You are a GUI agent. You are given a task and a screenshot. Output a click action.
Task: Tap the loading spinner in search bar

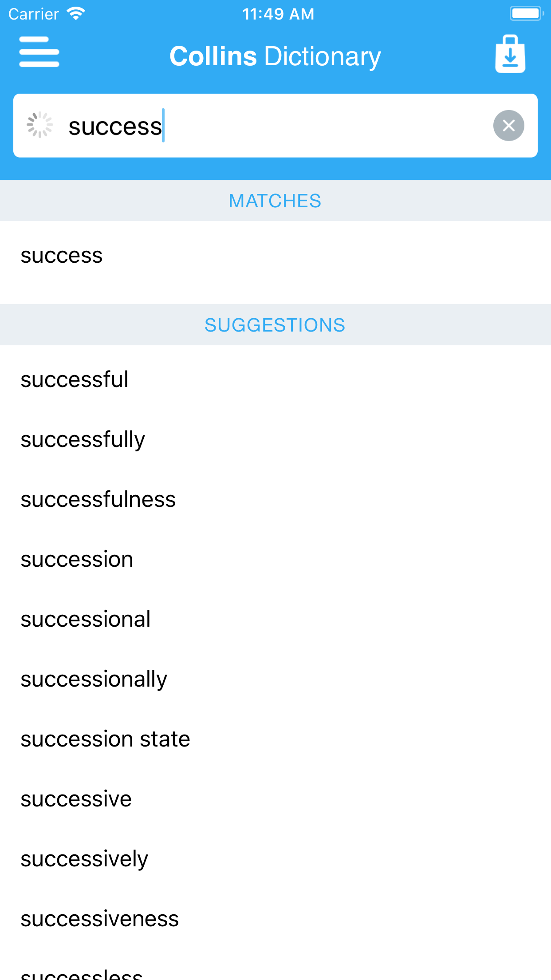click(x=39, y=125)
